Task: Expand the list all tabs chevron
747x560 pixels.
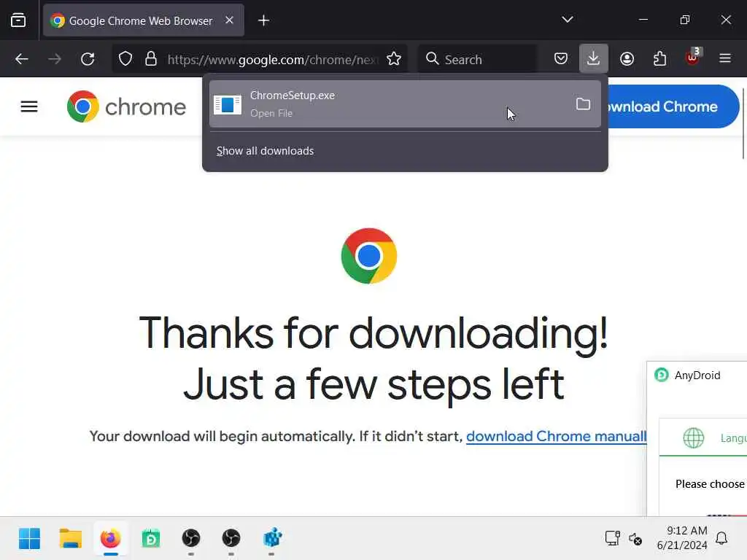Action: (x=567, y=20)
